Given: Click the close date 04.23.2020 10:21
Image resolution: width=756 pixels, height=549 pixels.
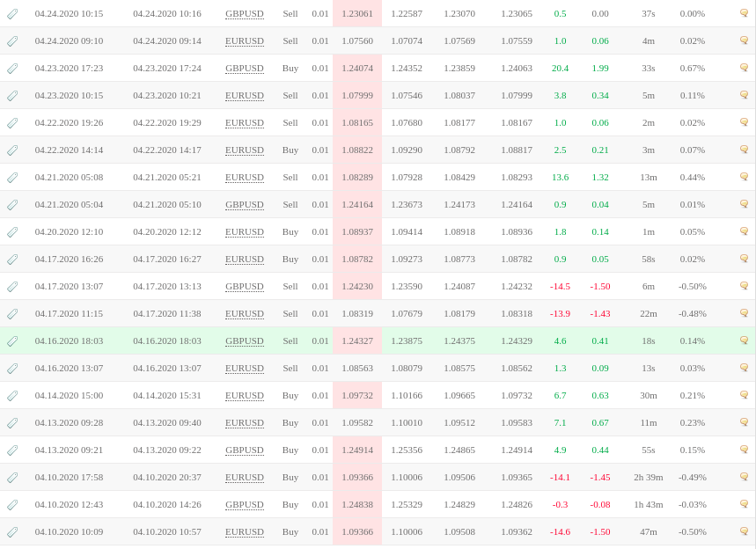Looking at the screenshot, I should coord(167,95).
